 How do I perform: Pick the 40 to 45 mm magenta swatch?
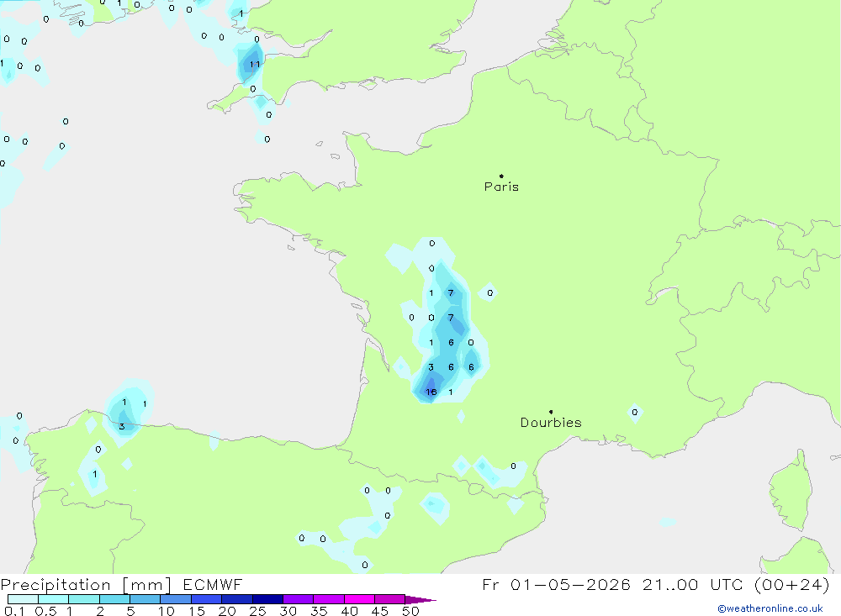[x=359, y=599]
